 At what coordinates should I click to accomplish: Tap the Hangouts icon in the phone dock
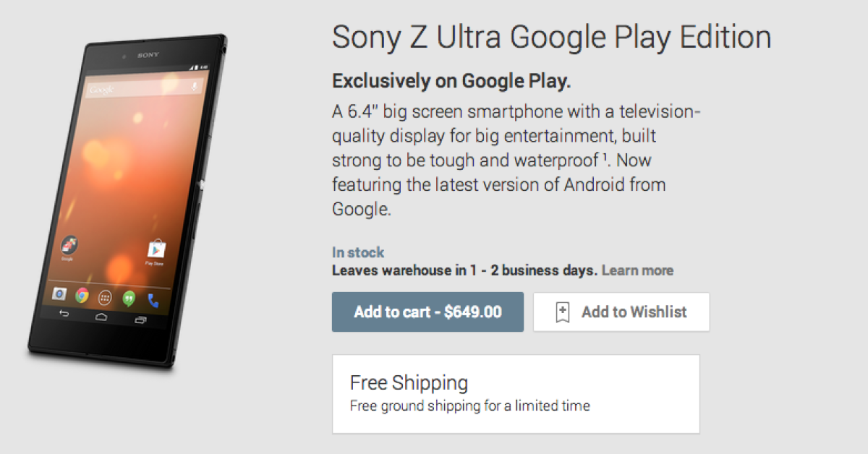(129, 298)
